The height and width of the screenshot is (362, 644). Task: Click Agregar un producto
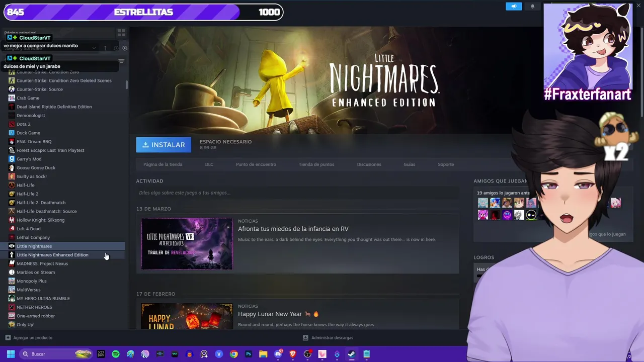[29, 338]
